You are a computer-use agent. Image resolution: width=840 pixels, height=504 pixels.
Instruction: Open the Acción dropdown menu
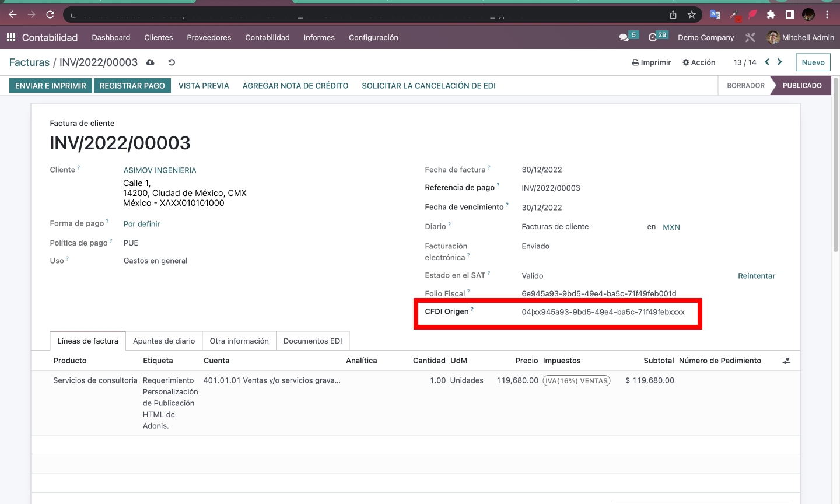pyautogui.click(x=699, y=62)
